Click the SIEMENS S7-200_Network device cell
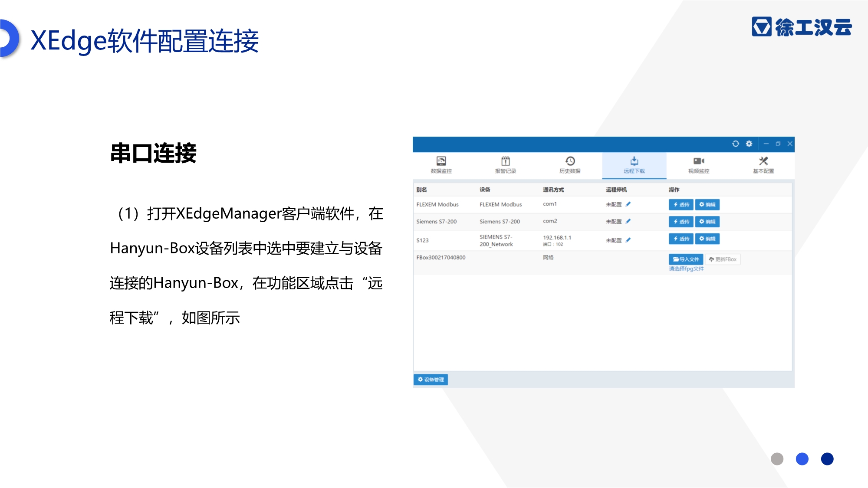 [x=496, y=241]
